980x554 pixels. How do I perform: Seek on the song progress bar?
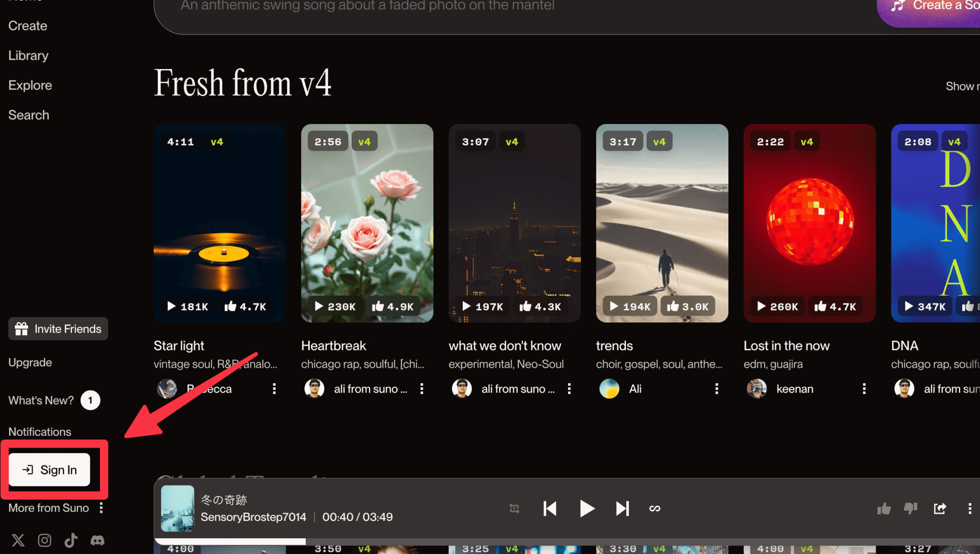tap(479, 542)
